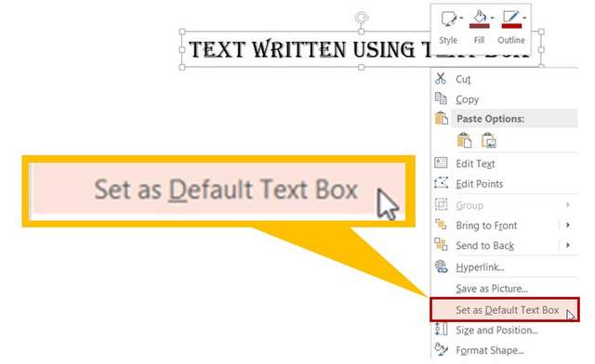Image resolution: width=595 pixels, height=364 pixels.
Task: Click the Paste Options clipboard icon
Action: click(x=441, y=118)
